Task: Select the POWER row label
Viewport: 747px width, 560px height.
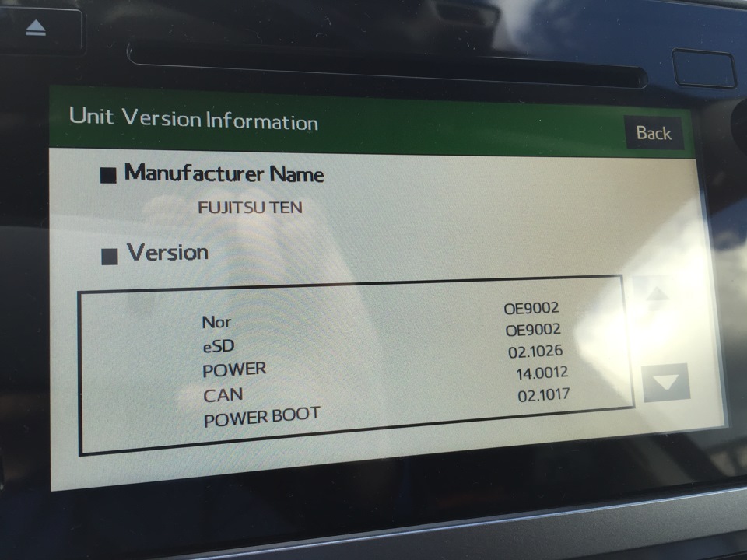Action: (x=234, y=369)
